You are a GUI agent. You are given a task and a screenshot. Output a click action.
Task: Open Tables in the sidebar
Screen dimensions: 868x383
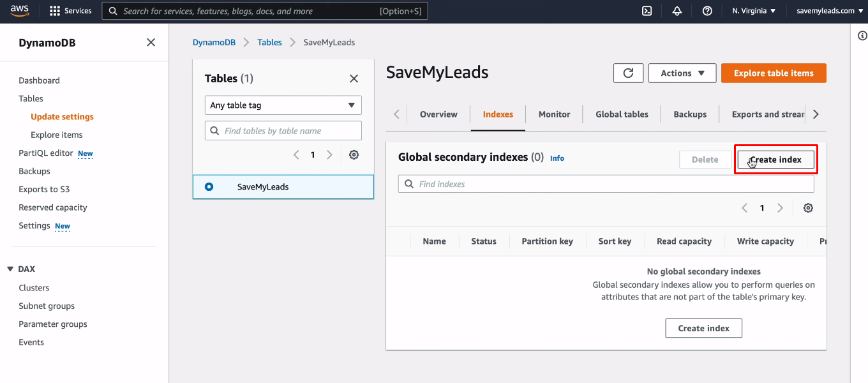pyautogui.click(x=31, y=98)
